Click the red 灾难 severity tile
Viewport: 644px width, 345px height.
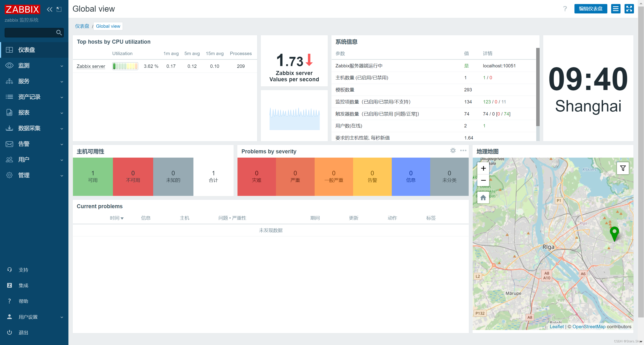coord(256,176)
